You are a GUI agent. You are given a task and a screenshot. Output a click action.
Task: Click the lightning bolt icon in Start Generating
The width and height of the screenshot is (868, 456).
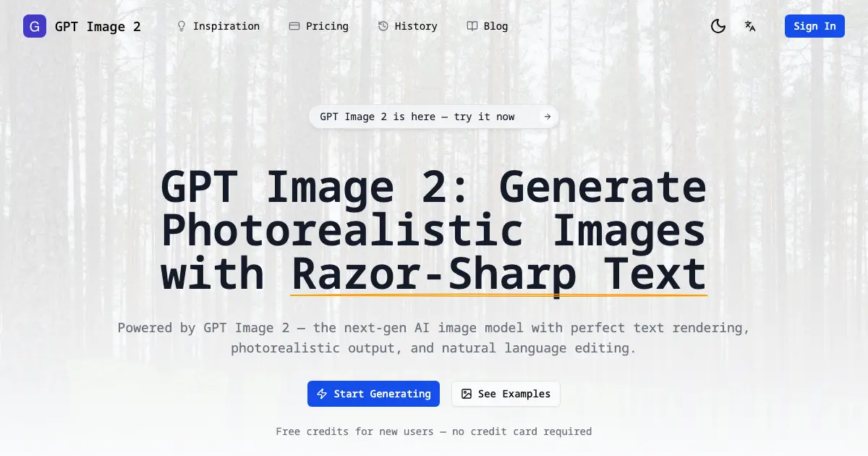pos(322,394)
